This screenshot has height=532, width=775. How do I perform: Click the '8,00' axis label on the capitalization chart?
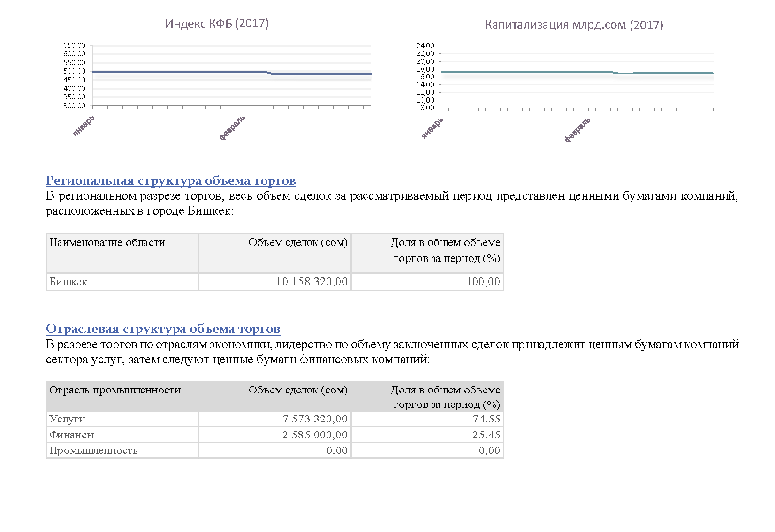click(x=427, y=108)
